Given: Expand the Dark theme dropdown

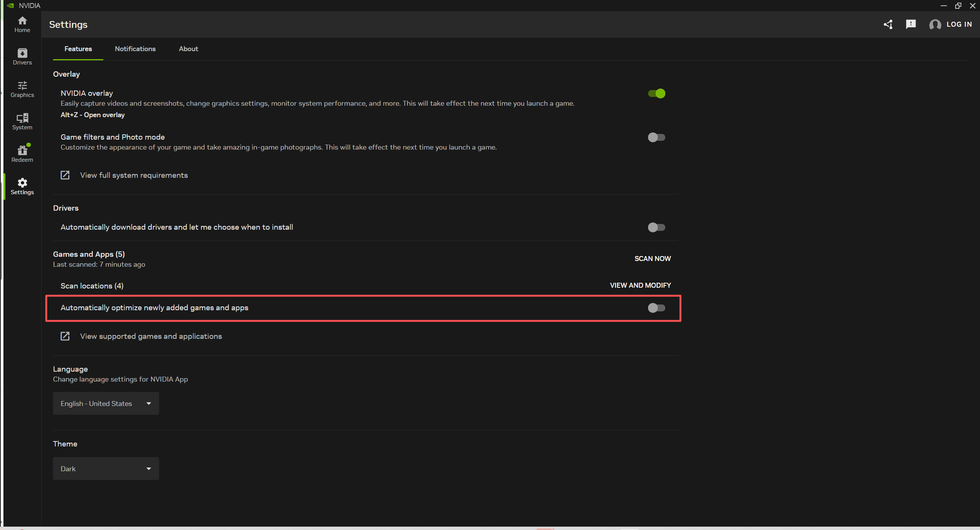Looking at the screenshot, I should 106,469.
